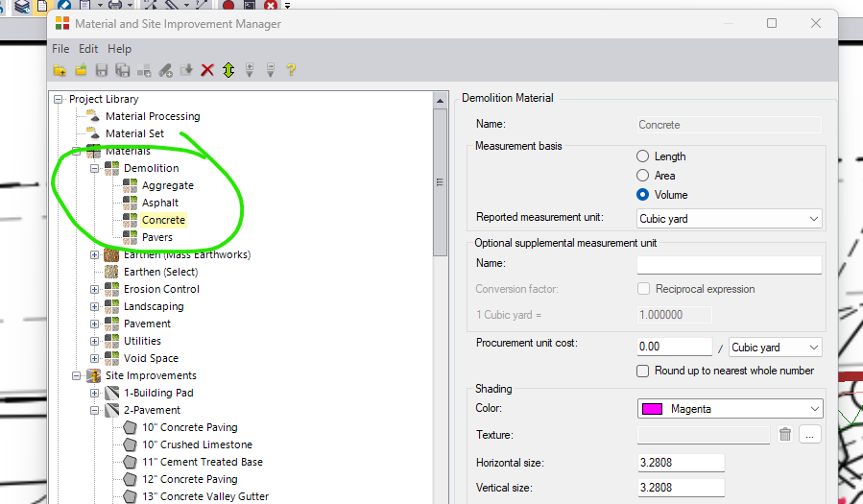Viewport: 863px width, 504px height.
Task: Expand the Void Space node
Action: click(x=95, y=358)
